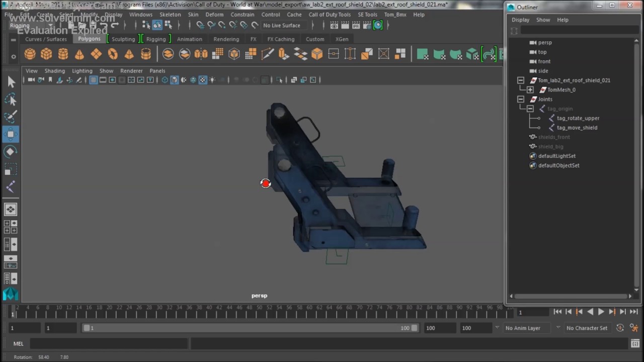Switch to four view layout
Screen dimensions: 644x362
[x=11, y=227]
